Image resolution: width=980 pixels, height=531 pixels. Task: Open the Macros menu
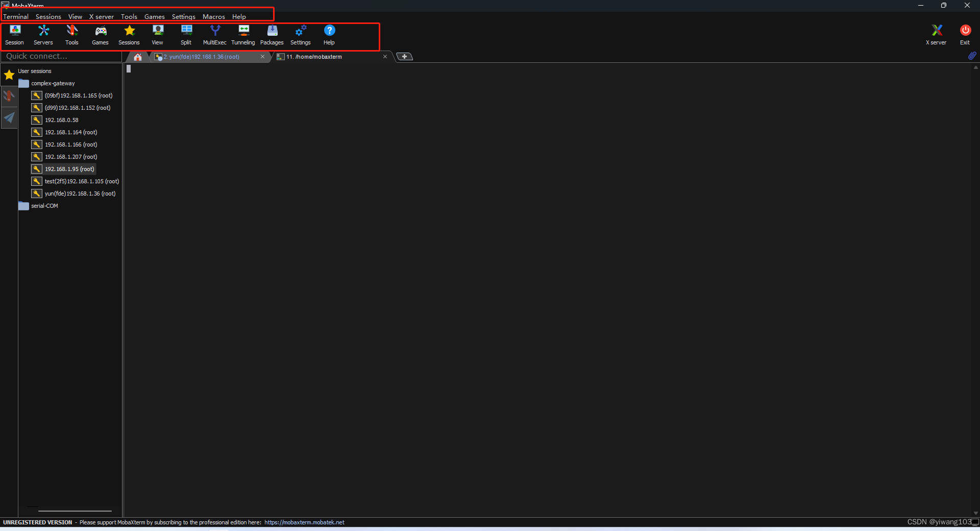click(x=214, y=17)
